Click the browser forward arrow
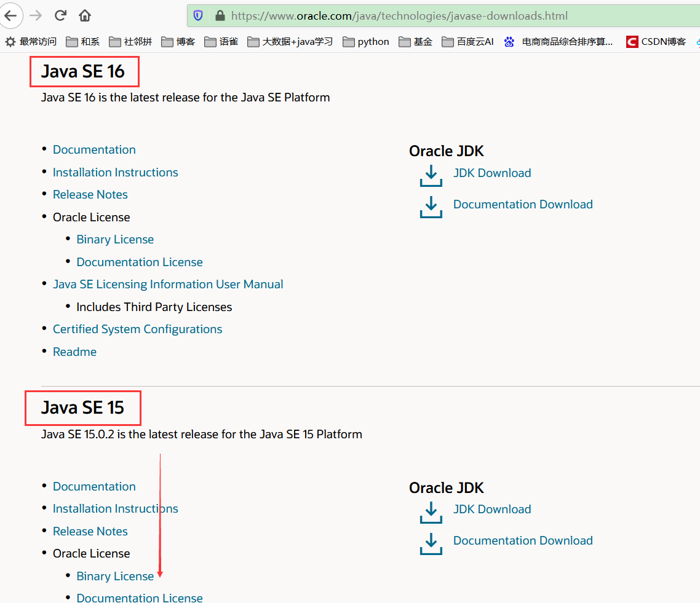Image resolution: width=700 pixels, height=603 pixels. (36, 16)
